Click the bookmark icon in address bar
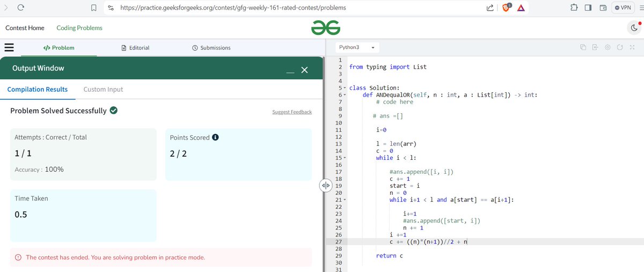Viewport: 644px width, 272px height. (93, 8)
